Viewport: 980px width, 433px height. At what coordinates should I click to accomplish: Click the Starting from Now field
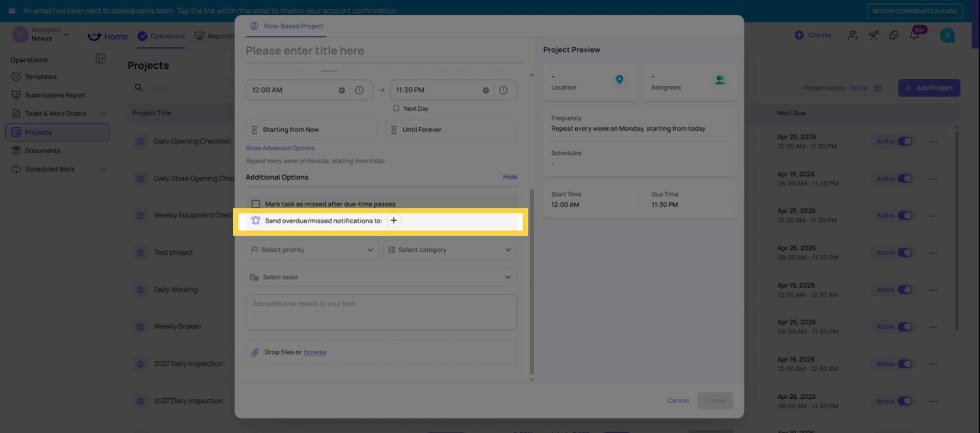311,130
